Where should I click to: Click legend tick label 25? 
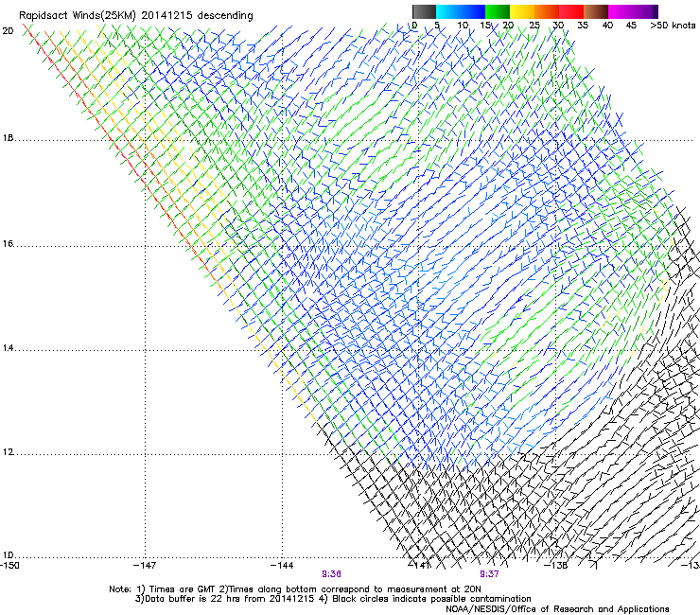[x=534, y=26]
